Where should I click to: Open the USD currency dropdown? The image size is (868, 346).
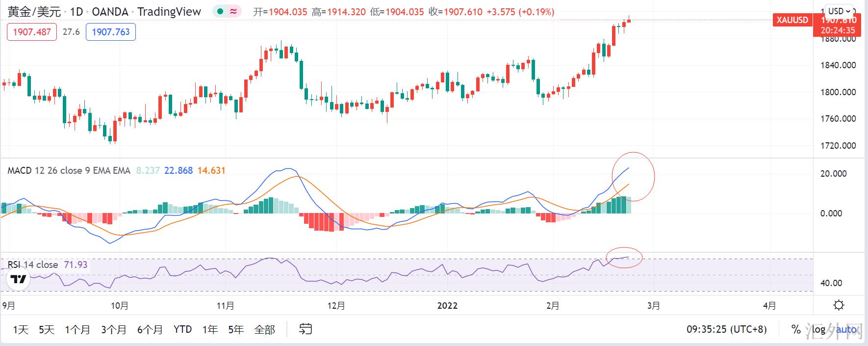[839, 11]
